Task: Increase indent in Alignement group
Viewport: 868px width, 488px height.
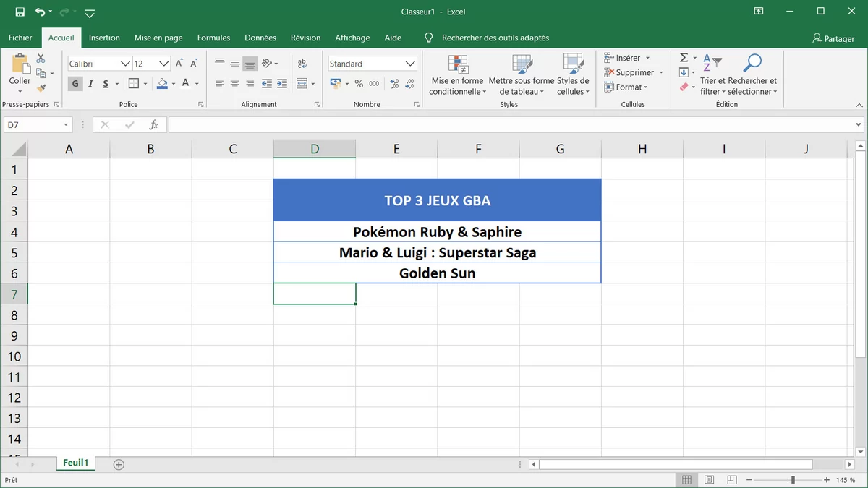Action: click(281, 84)
